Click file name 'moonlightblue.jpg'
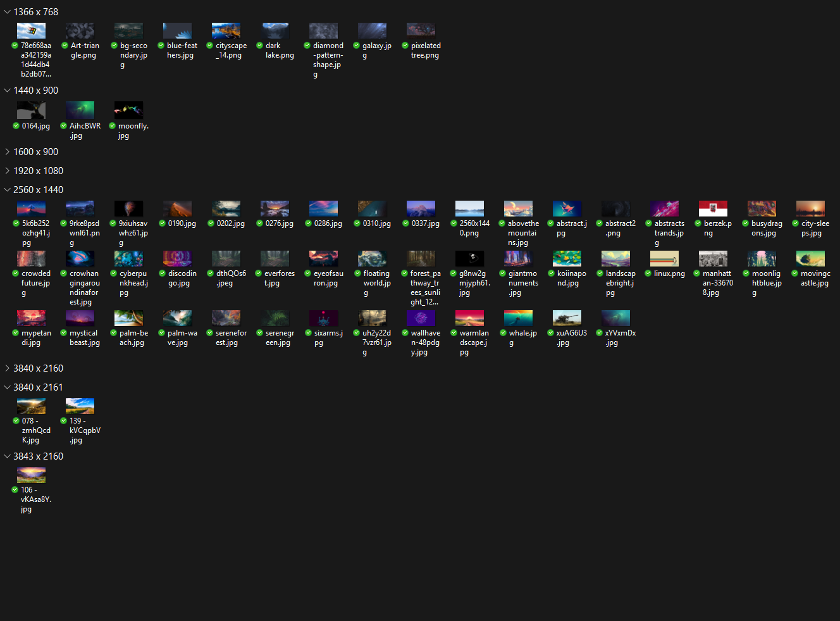Image resolution: width=840 pixels, height=621 pixels. 767,283
